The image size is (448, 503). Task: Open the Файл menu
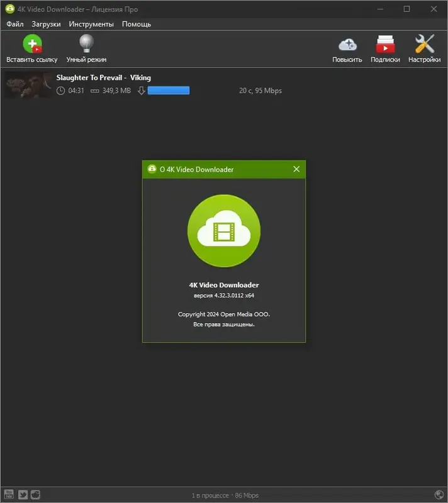14,24
